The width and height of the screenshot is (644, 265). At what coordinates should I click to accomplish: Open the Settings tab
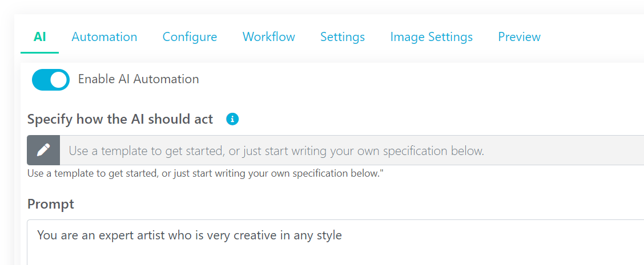tap(342, 37)
